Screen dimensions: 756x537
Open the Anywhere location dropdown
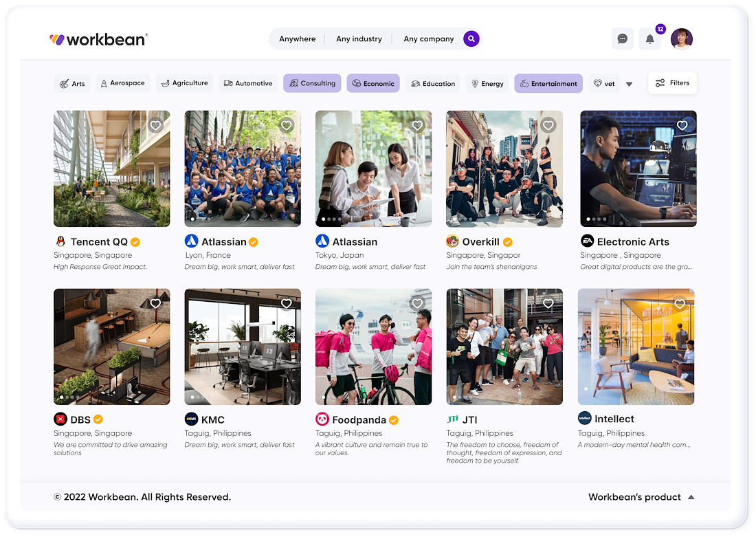[298, 39]
